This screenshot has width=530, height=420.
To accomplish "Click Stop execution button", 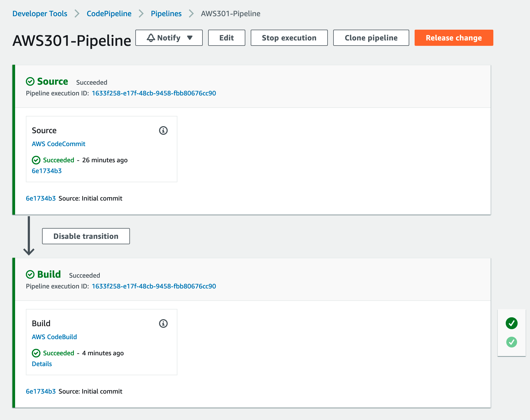I will (289, 38).
